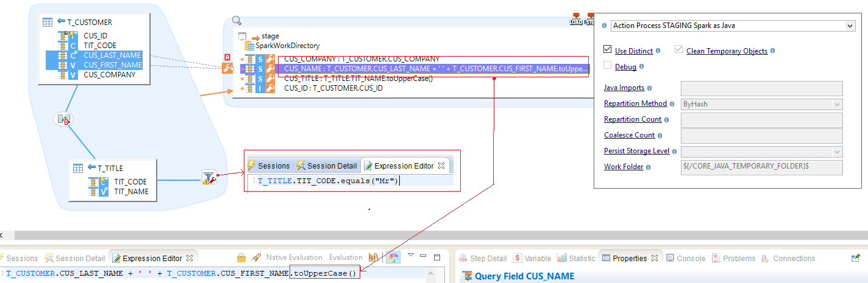
Task: Toggle the Clean Temporary Objects checkbox
Action: pyautogui.click(x=680, y=51)
